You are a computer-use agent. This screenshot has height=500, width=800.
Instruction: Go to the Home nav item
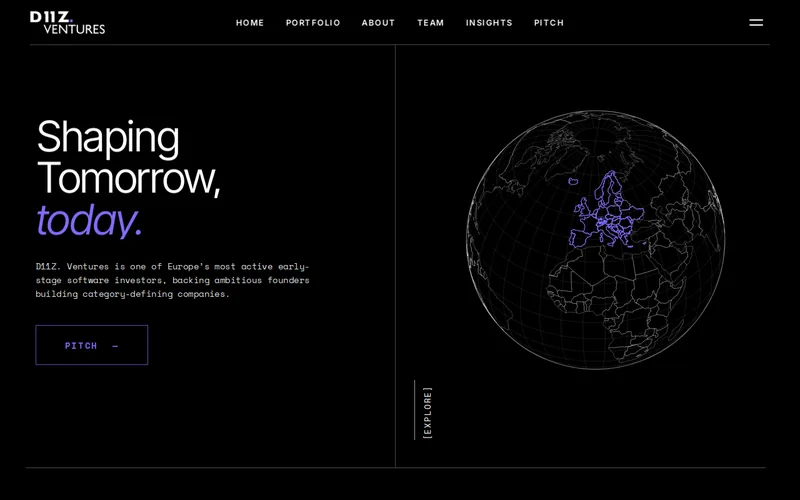pos(249,23)
